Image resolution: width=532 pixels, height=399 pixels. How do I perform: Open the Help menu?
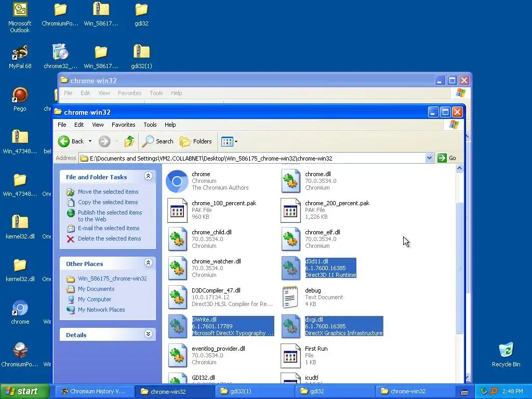point(170,125)
